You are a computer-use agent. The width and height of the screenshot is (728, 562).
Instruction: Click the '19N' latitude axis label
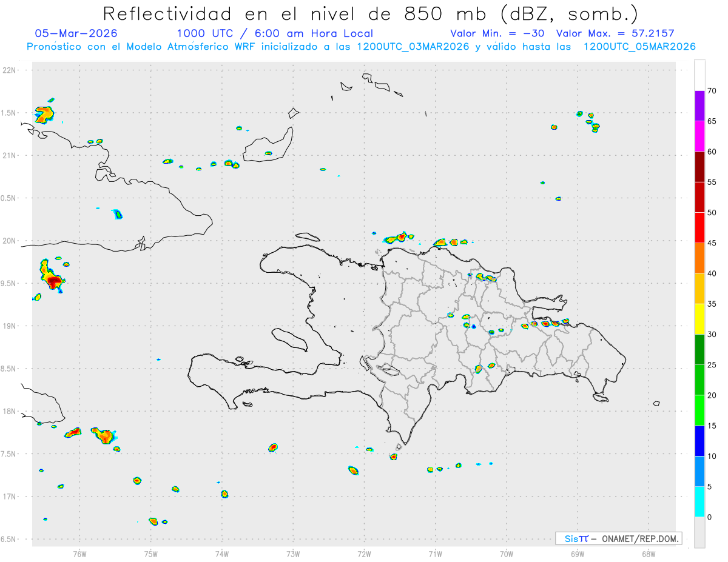(10, 326)
